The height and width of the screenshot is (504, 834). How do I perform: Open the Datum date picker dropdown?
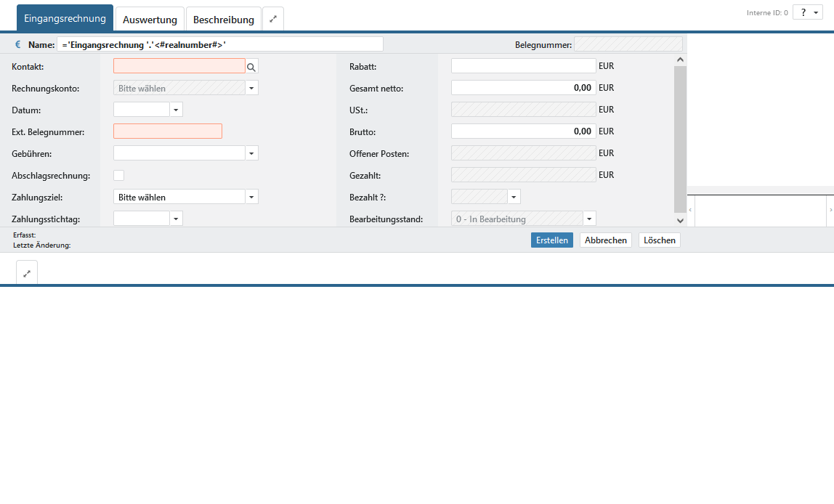(176, 110)
